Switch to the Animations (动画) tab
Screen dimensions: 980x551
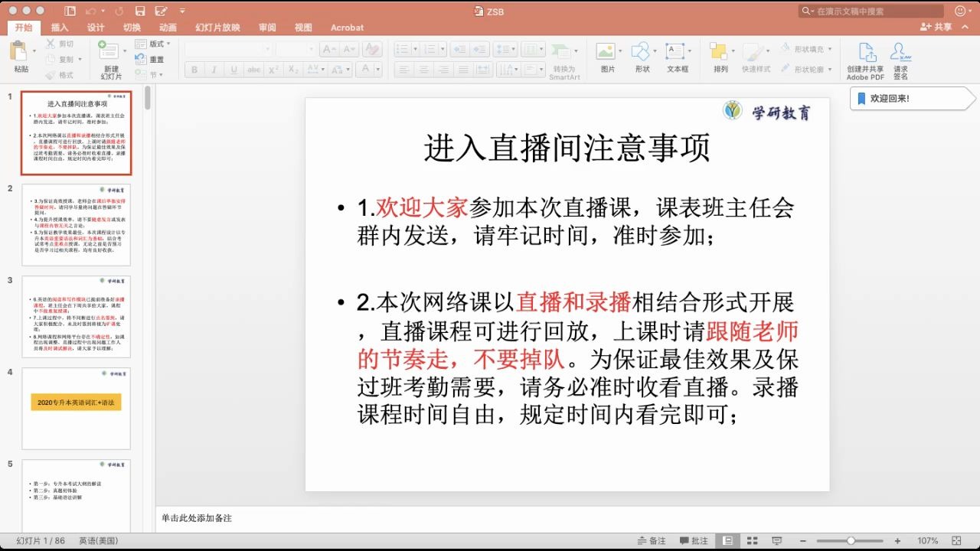pos(168,28)
